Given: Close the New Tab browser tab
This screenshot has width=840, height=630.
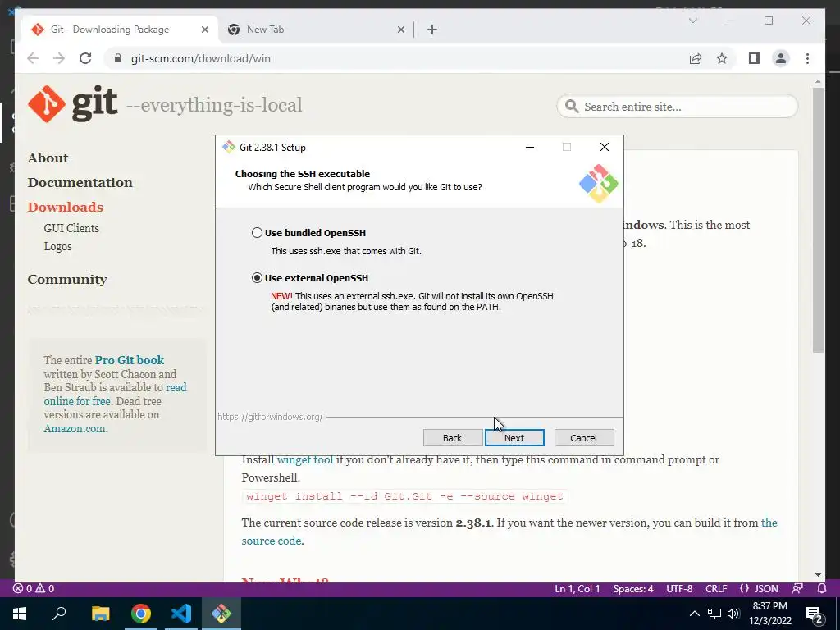Looking at the screenshot, I should click(x=400, y=30).
